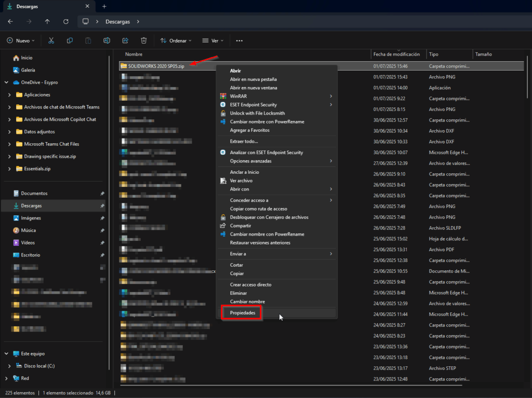Select the SOLIDWORKS 2020 SP05.zip file
The height and width of the screenshot is (398, 532).
(x=321, y=66)
